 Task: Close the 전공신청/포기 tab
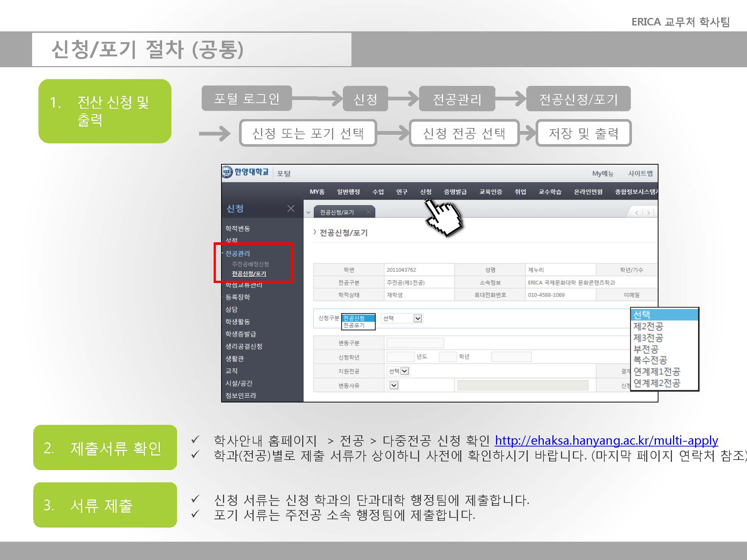368,212
